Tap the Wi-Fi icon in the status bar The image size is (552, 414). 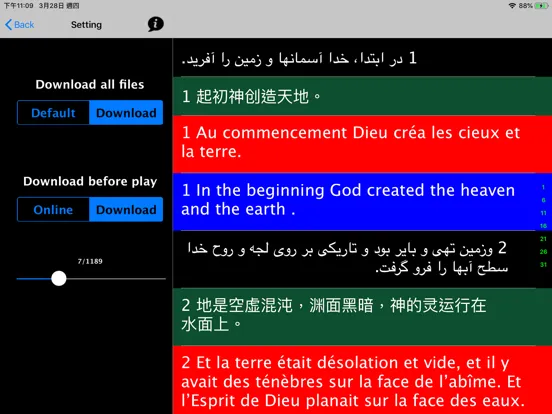coord(512,6)
